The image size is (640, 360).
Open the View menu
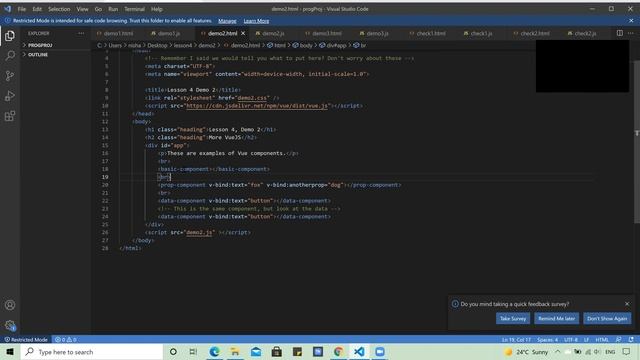[82, 9]
